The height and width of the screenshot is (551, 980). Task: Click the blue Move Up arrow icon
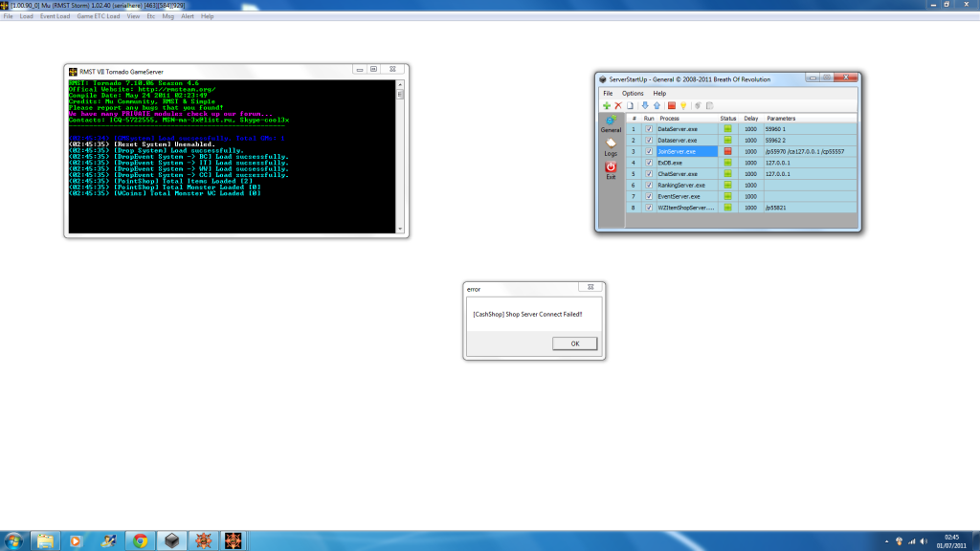(656, 105)
